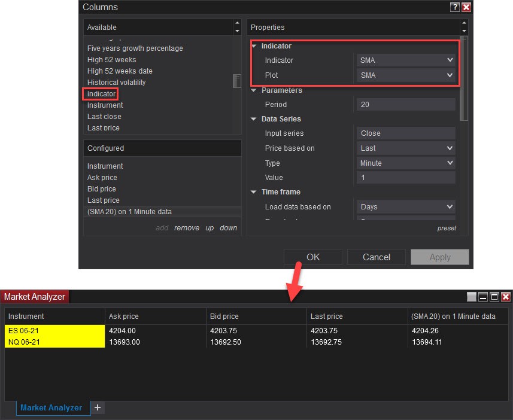Click the Properties header down arrow
513x420 pixels.
(x=464, y=31)
